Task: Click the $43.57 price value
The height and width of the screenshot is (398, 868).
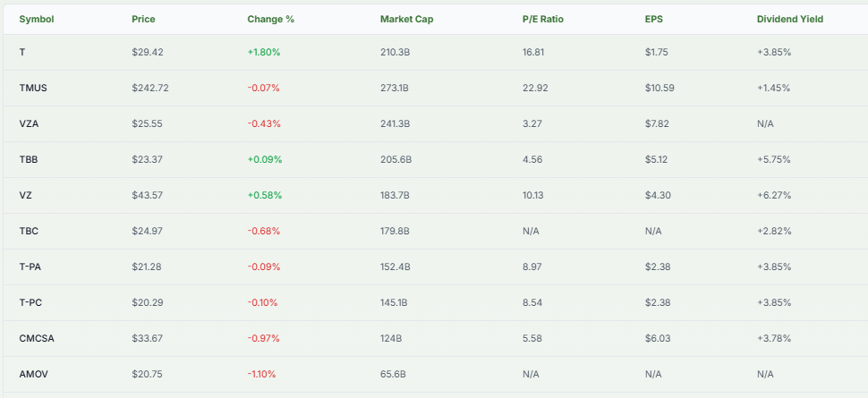Action: coord(148,195)
